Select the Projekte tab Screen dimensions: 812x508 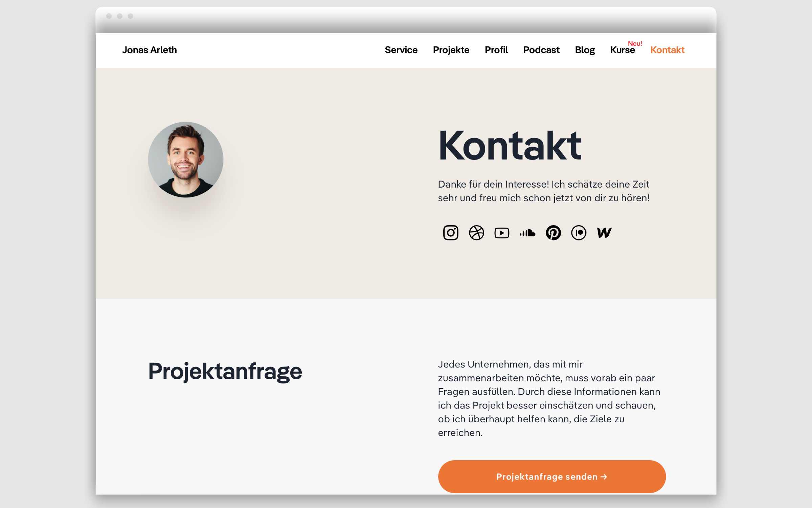coord(450,49)
